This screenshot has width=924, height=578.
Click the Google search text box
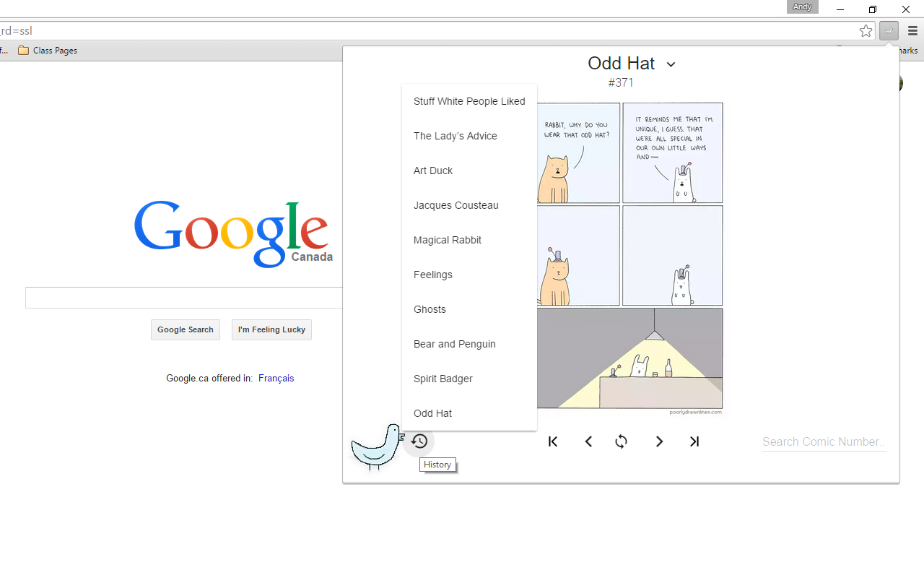coord(184,298)
